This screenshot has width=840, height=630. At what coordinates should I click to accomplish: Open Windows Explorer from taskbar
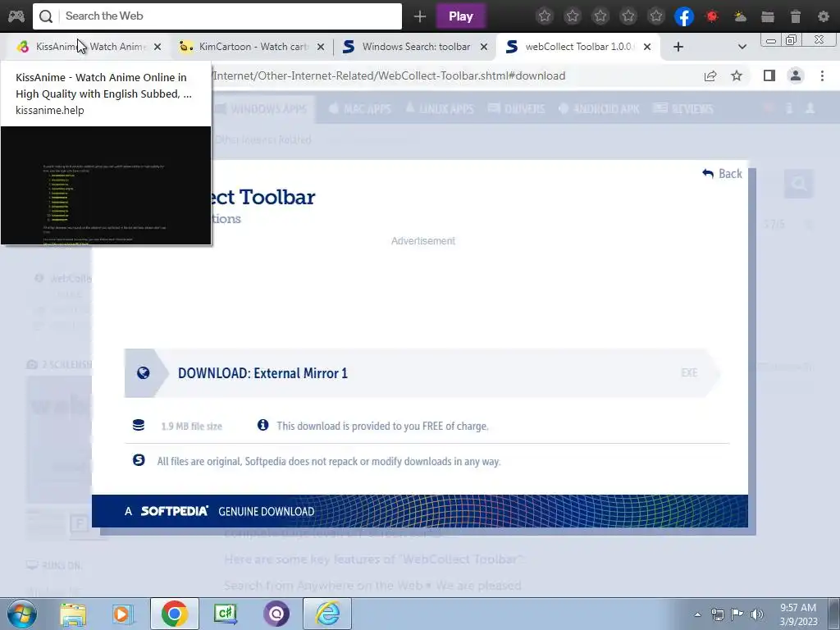[73, 614]
